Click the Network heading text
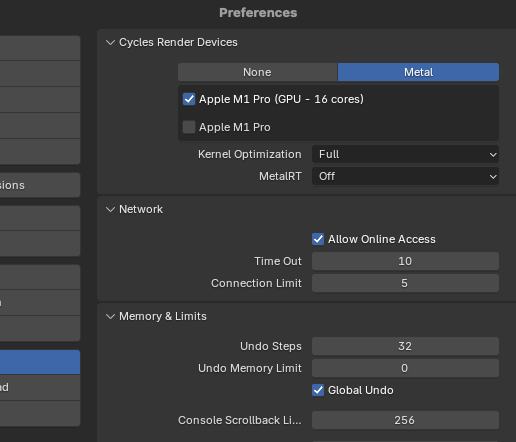This screenshot has height=442, width=516. (x=141, y=209)
